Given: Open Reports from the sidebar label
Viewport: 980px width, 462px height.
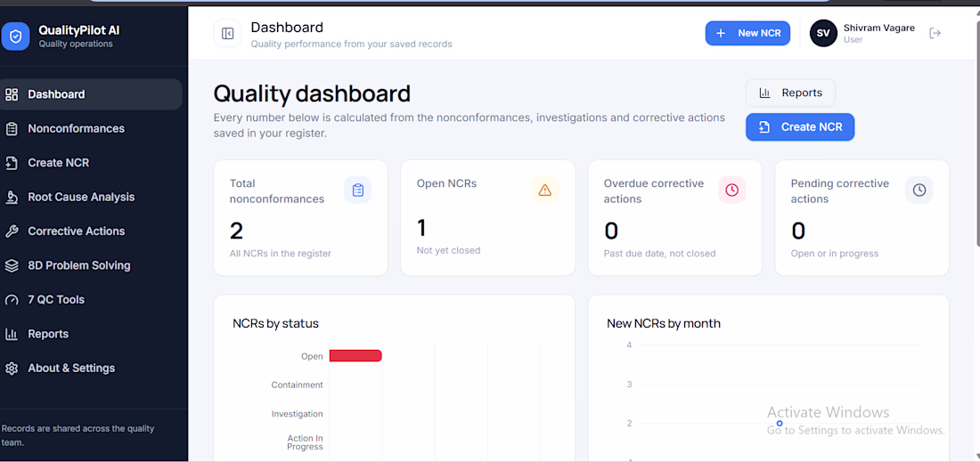Looking at the screenshot, I should pyautogui.click(x=48, y=334).
